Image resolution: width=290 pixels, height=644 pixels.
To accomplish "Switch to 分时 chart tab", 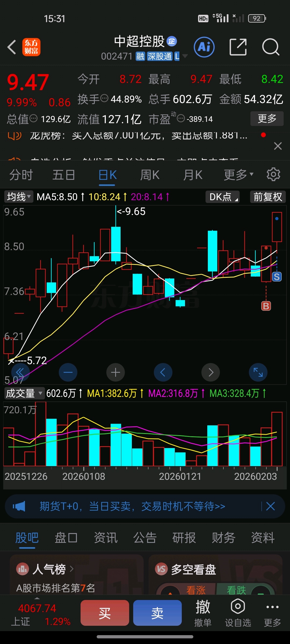I will point(21,175).
